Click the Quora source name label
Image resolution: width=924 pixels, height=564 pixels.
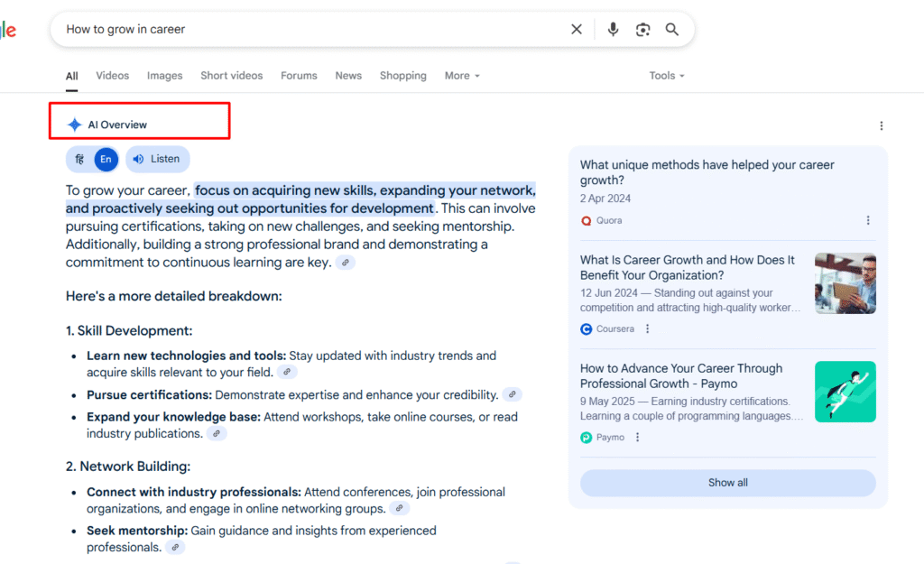609,220
